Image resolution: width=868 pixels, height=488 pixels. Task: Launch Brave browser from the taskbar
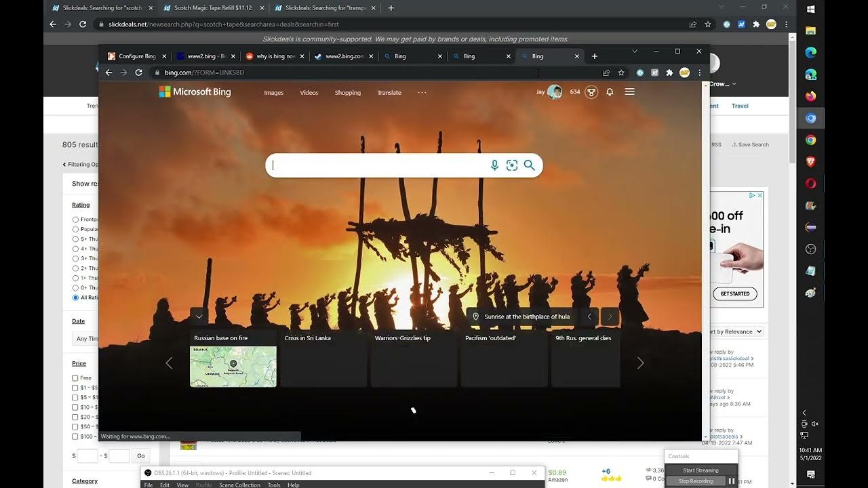click(811, 161)
